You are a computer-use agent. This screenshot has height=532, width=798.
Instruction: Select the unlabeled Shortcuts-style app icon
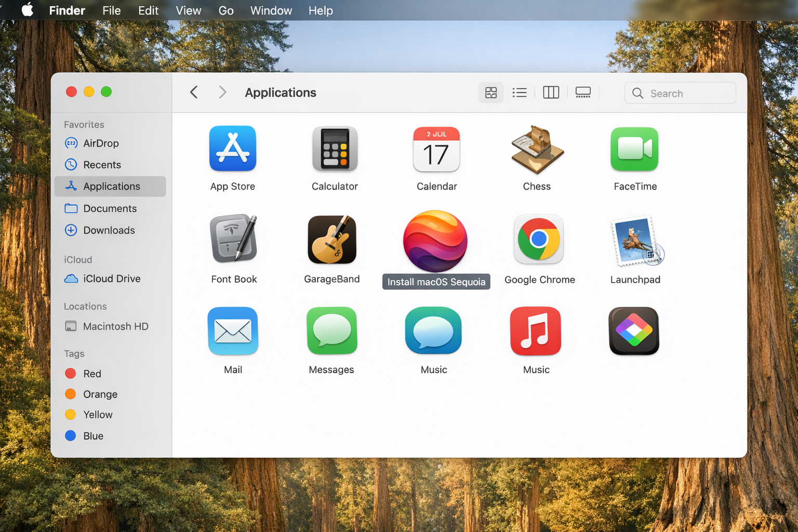pyautogui.click(x=634, y=331)
